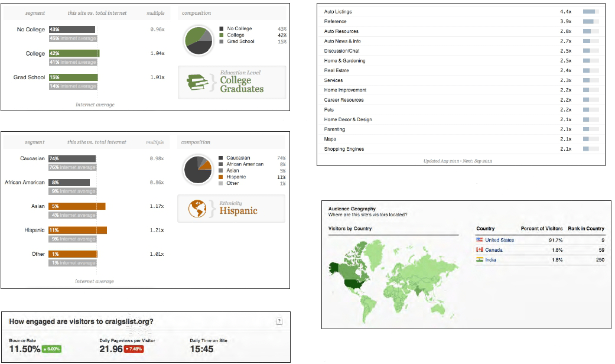
Task: Open the India country link
Action: [x=490, y=259]
